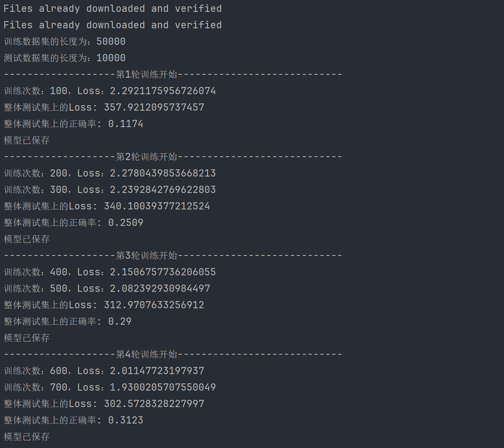Click the training step 300 loss line
The width and height of the screenshot is (504, 448).
point(110,190)
